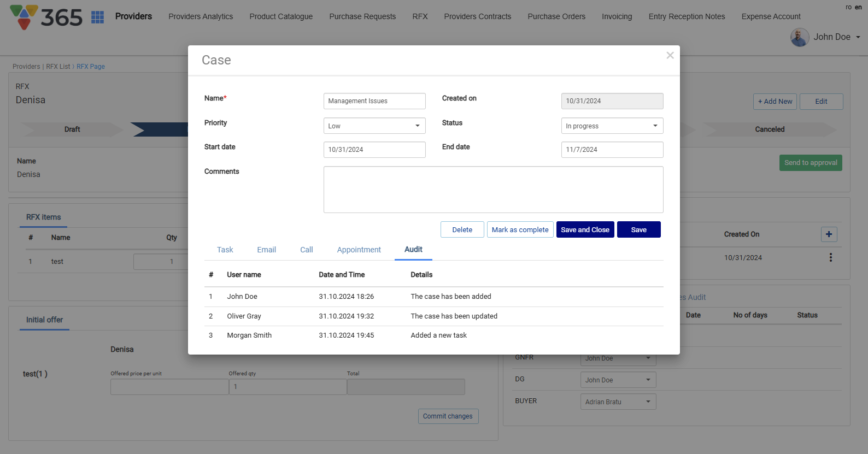Click inside the Comments text area
The width and height of the screenshot is (868, 454).
[493, 190]
